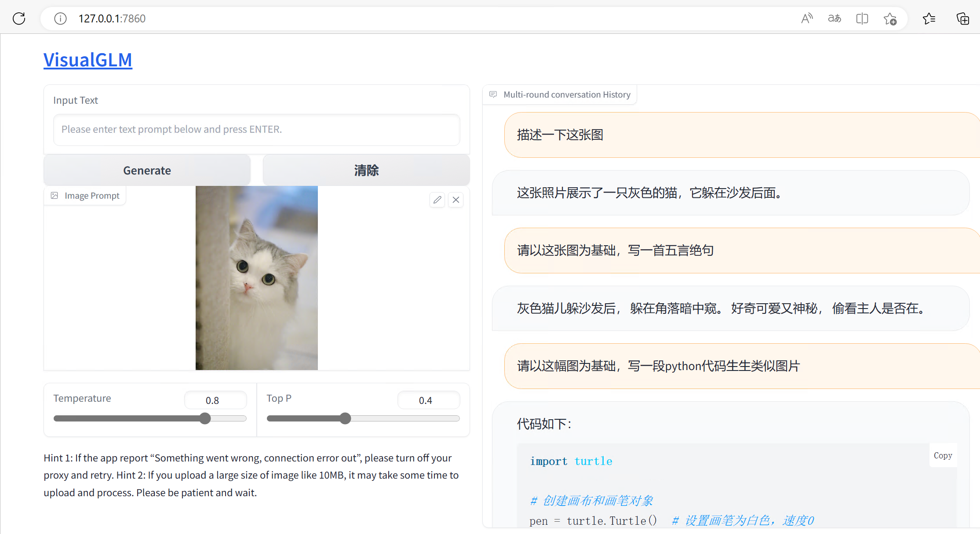Copy the turtle code block
This screenshot has height=534, width=980.
[x=943, y=456]
